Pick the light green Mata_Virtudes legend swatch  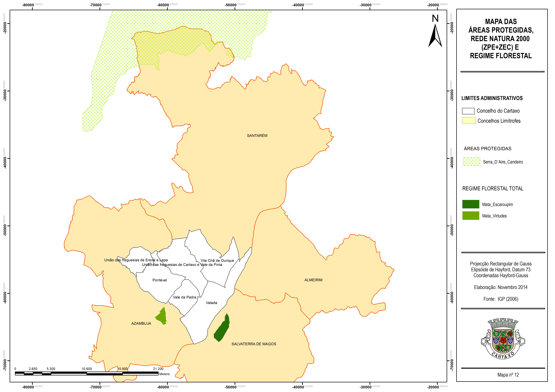pos(471,216)
